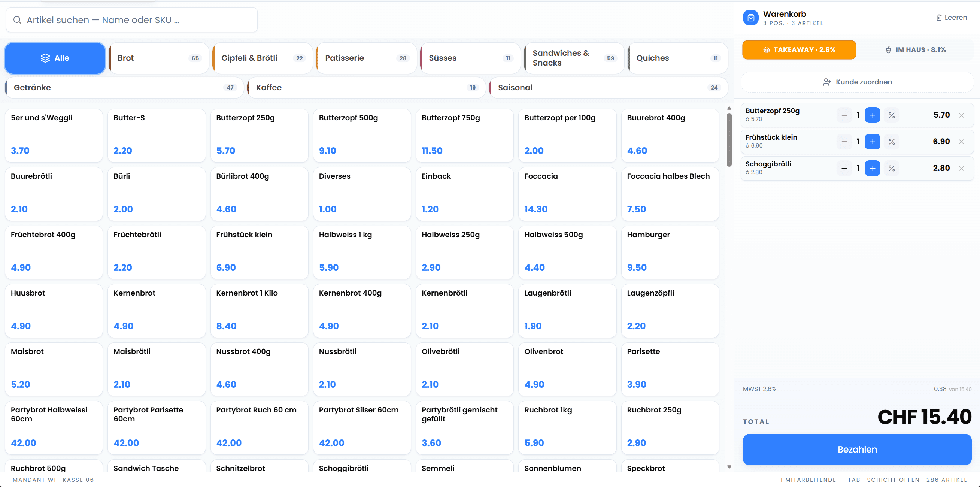Add Ruchbrot 250g to cart
Image resolution: width=980 pixels, height=487 pixels.
[670, 428]
